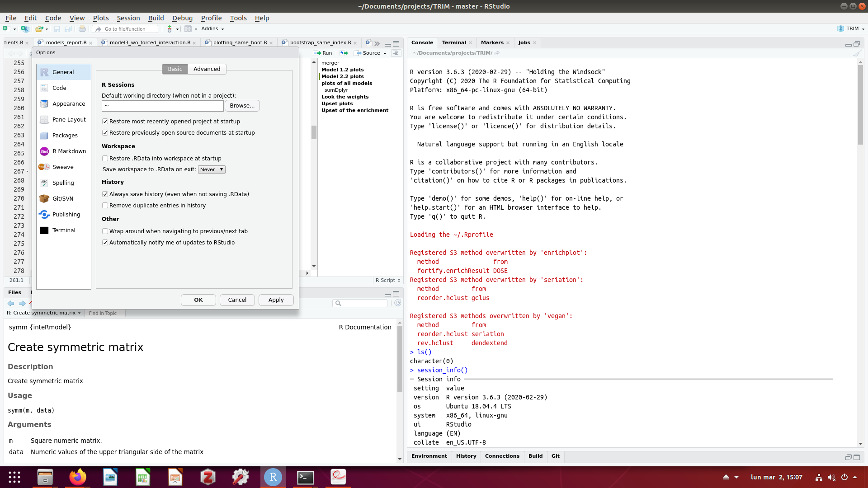Open the Terminal tab in console pane
Image resolution: width=868 pixels, height=488 pixels.
tap(454, 42)
